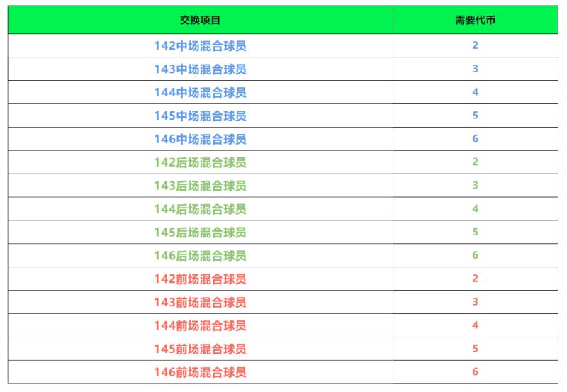Select the 142中场混合球员 cell
567x392 pixels.
click(201, 45)
